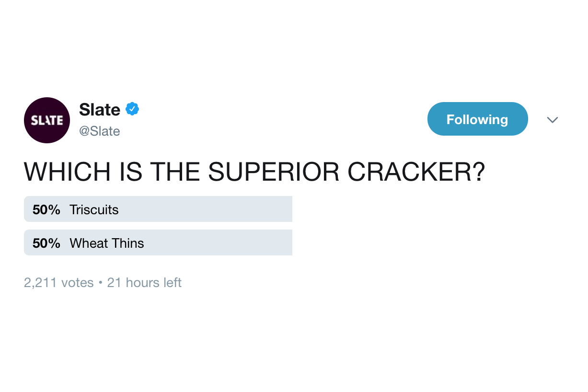
Task: Select the Triscuits poll option bar
Action: coord(158,209)
